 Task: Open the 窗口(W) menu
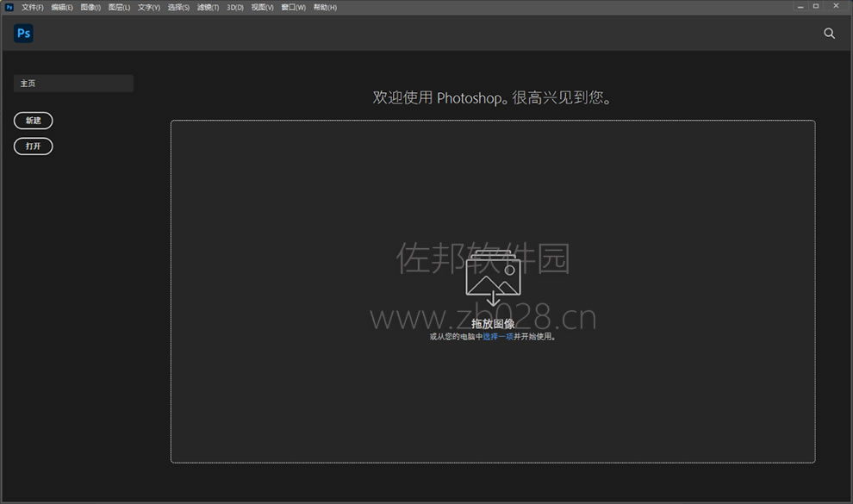coord(293,7)
